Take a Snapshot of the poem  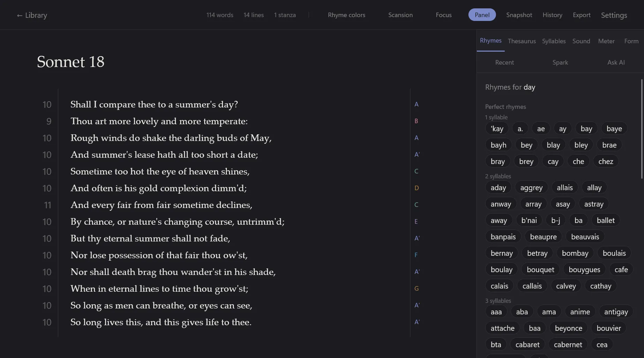tap(519, 15)
